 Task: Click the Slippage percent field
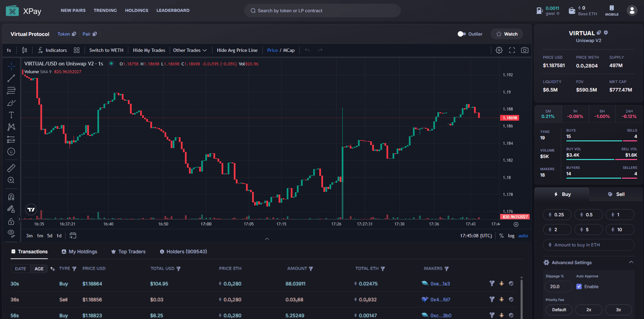(x=558, y=286)
